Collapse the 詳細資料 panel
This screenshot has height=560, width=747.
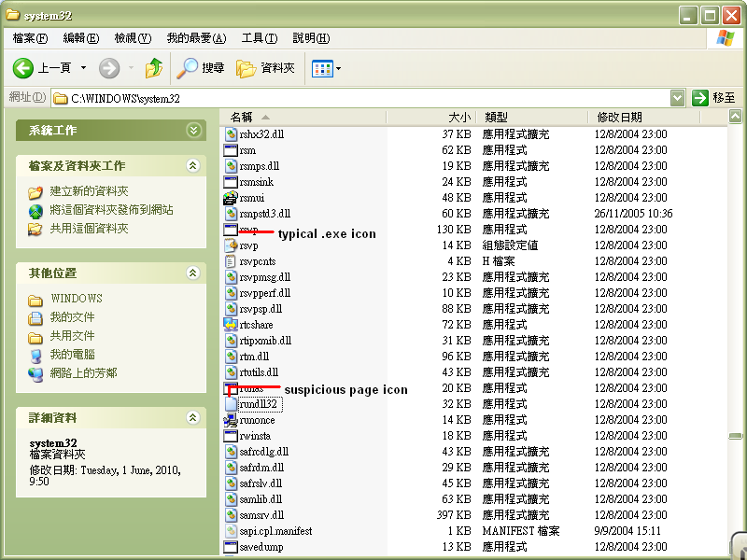pos(193,417)
